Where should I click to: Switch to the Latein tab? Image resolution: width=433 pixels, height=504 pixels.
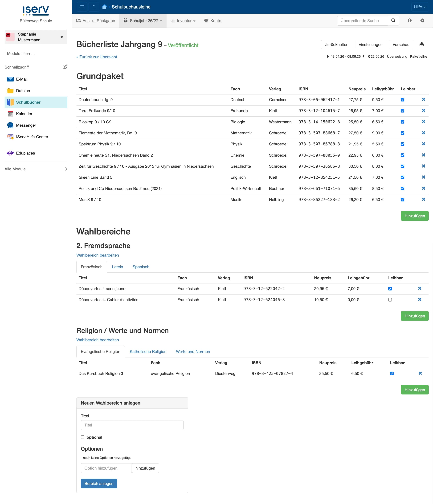117,267
